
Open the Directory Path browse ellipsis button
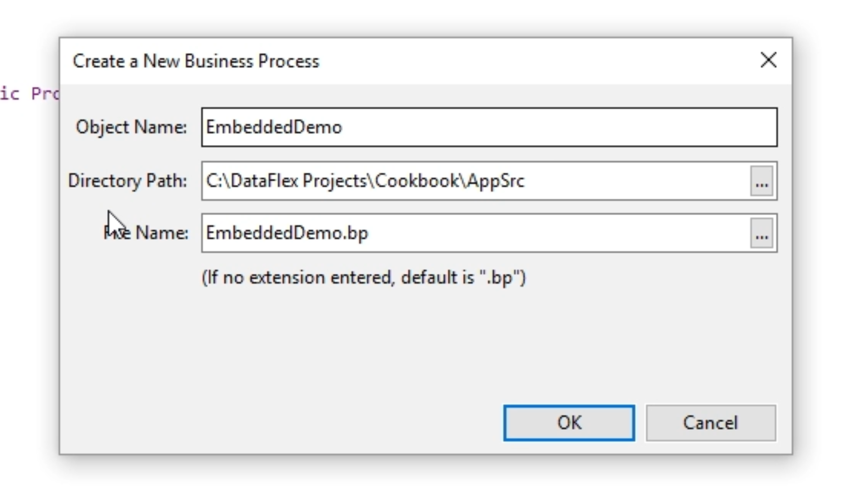tap(761, 181)
